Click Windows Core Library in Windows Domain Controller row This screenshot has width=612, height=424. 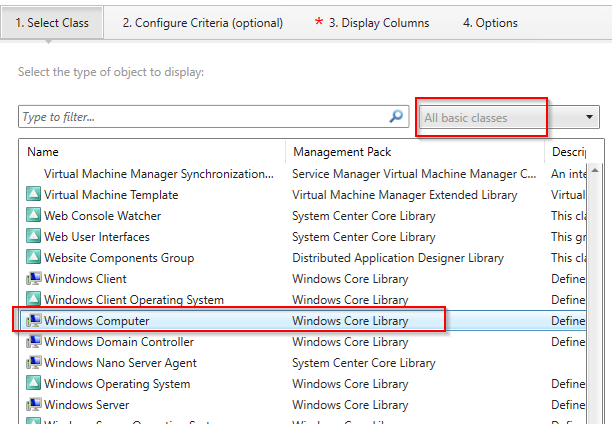pyautogui.click(x=350, y=342)
